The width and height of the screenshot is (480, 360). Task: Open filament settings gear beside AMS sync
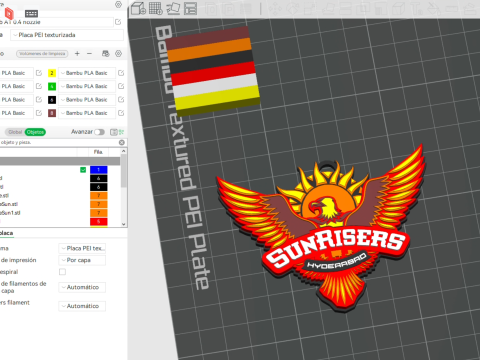click(x=118, y=54)
